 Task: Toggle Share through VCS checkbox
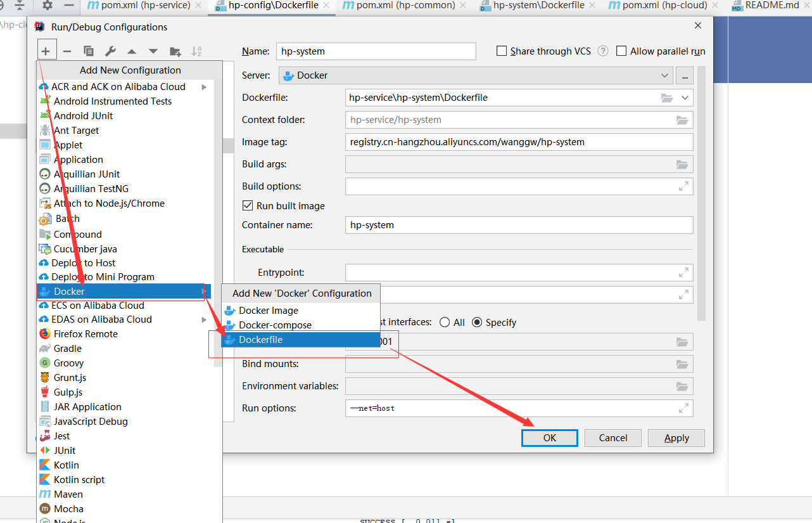tap(502, 51)
